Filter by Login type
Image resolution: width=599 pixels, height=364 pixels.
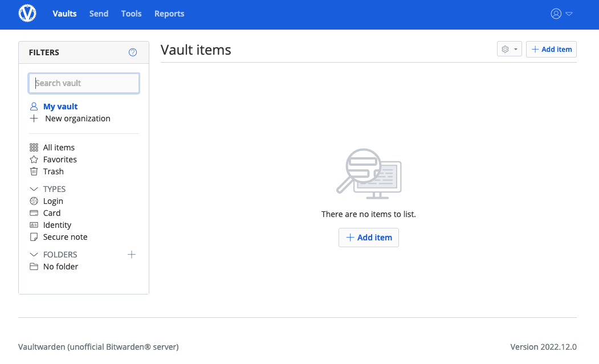(x=53, y=201)
